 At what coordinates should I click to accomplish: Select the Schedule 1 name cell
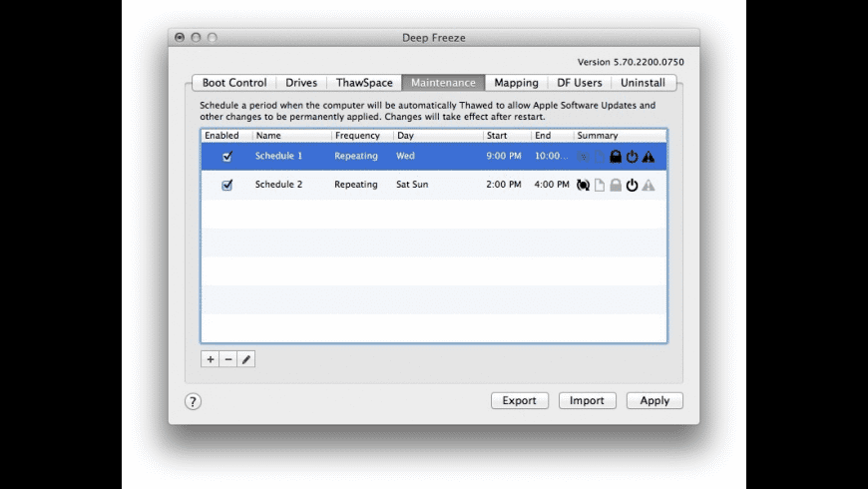pos(278,156)
